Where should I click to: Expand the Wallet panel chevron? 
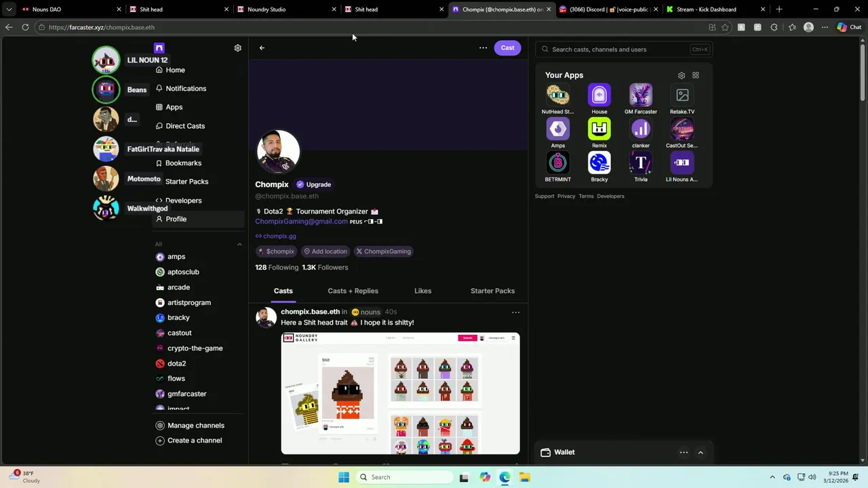pos(701,452)
